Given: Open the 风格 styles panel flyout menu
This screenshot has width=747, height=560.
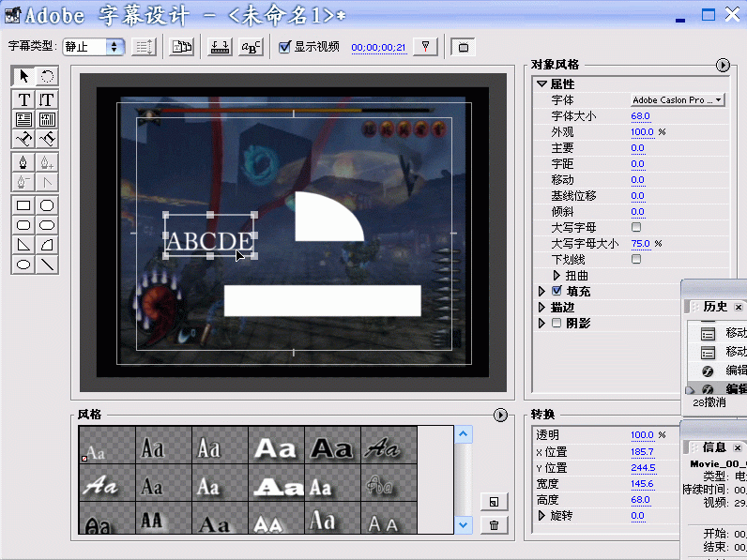Looking at the screenshot, I should (x=500, y=416).
